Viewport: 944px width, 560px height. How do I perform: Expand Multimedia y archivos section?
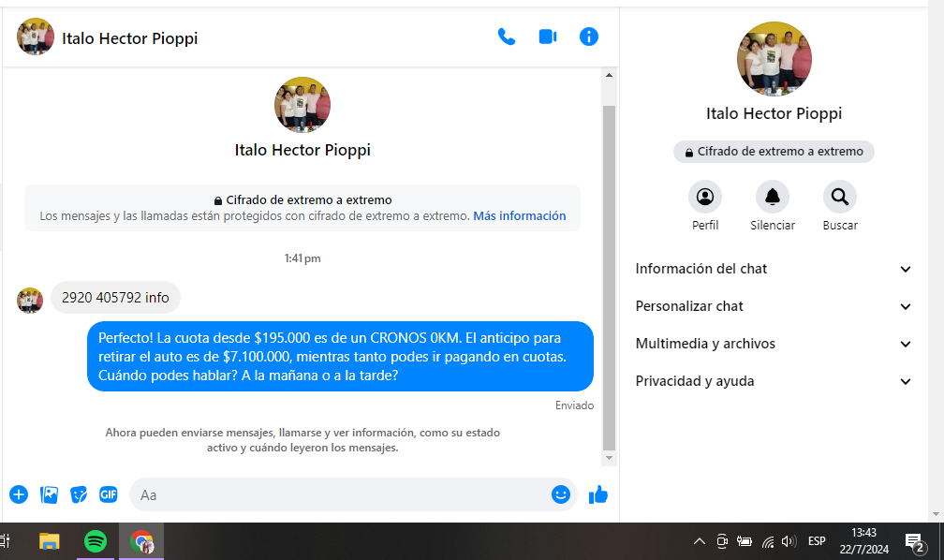[774, 344]
